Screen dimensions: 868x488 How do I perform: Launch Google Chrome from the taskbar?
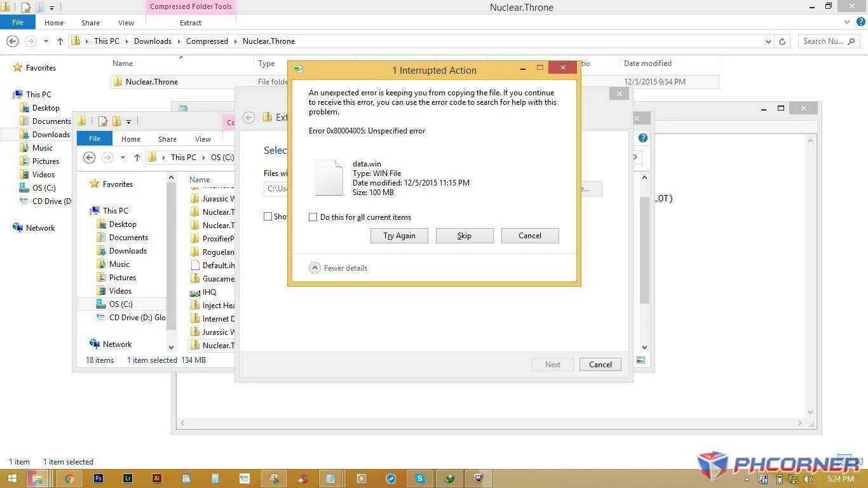pos(69,478)
